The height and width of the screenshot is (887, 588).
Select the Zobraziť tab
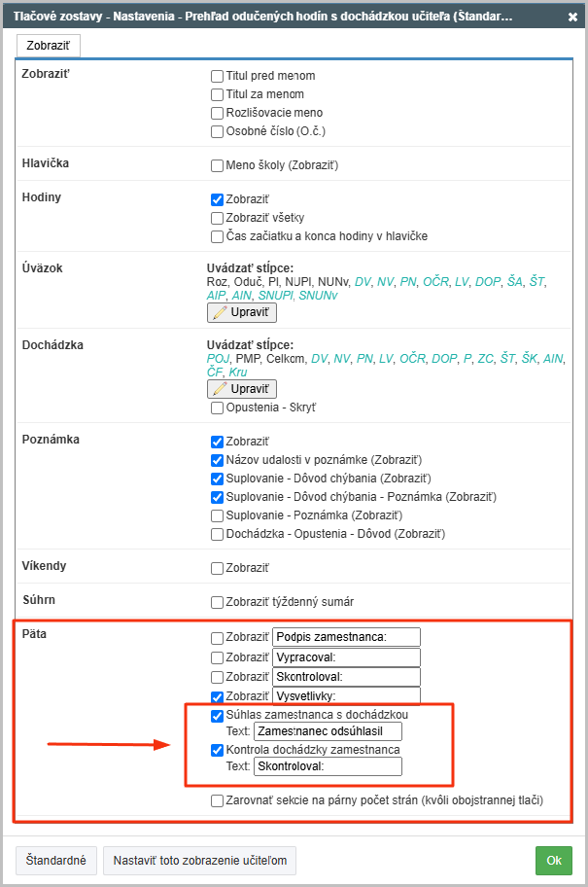click(48, 46)
